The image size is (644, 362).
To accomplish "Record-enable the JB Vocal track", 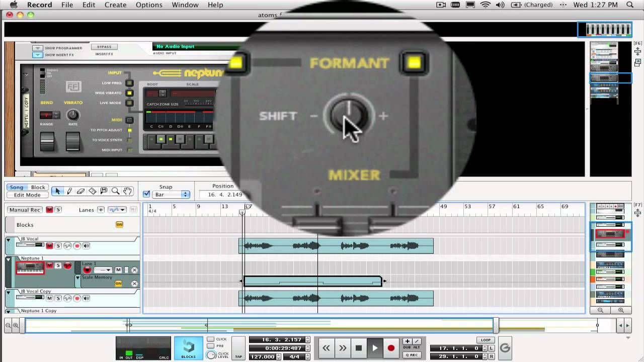I will coord(77,246).
